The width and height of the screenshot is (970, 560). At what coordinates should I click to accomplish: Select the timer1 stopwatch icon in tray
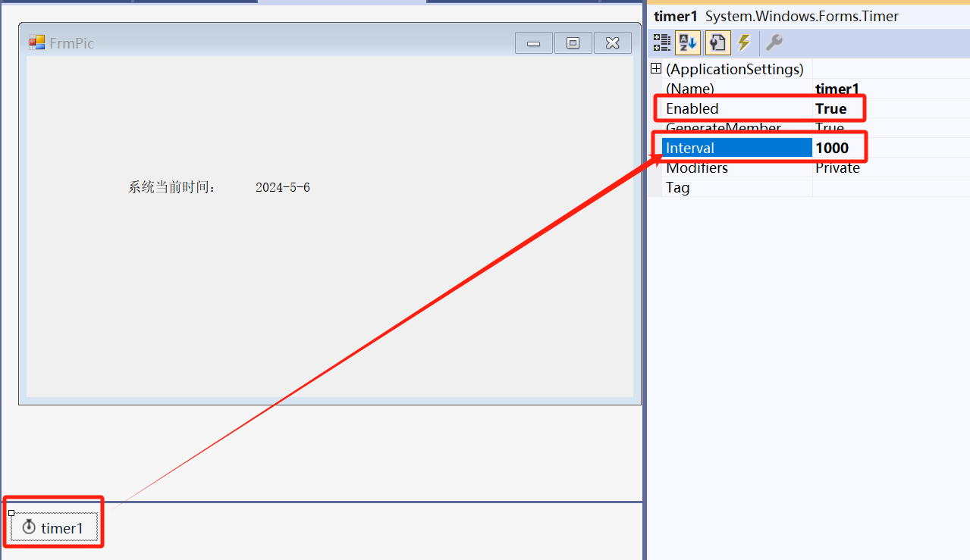(x=29, y=527)
